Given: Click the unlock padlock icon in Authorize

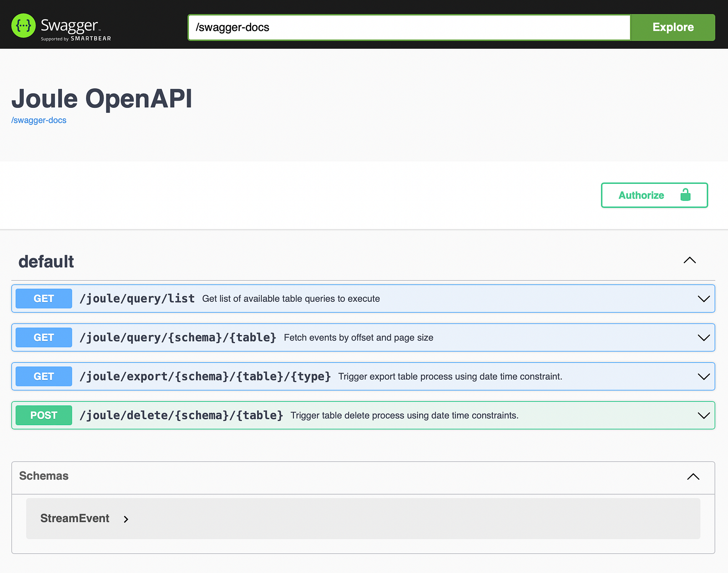Looking at the screenshot, I should 685,195.
